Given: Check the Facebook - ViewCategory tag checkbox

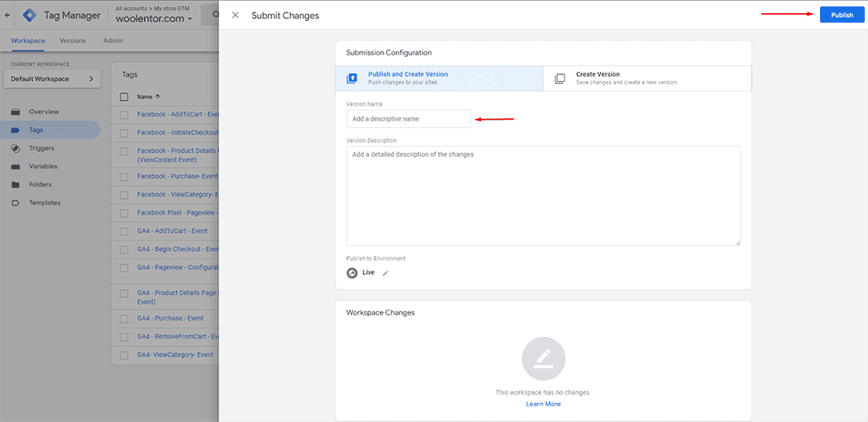Looking at the screenshot, I should 124,195.
